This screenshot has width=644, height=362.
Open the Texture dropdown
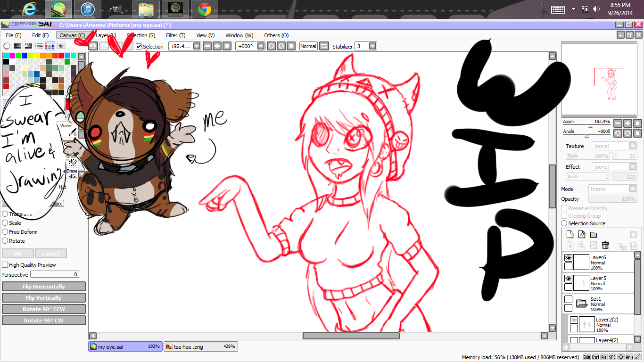pos(614,146)
